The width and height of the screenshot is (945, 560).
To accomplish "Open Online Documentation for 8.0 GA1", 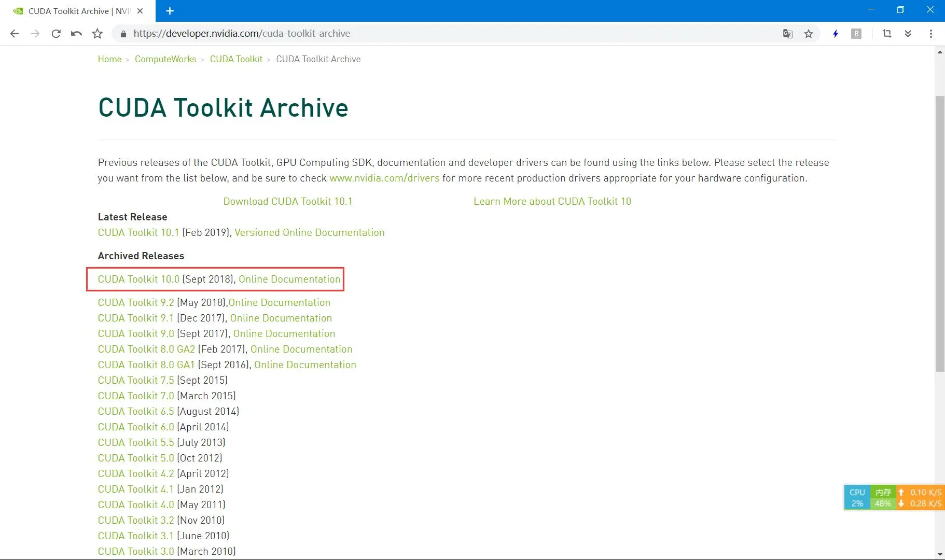I will (x=305, y=365).
